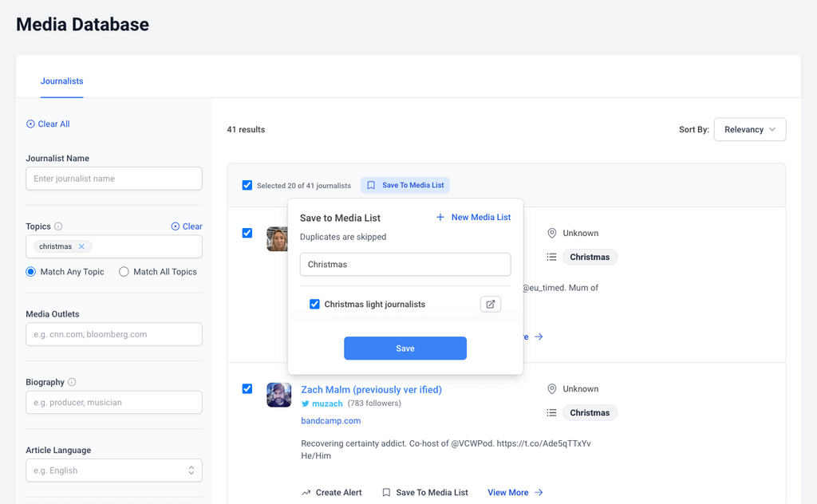Image resolution: width=817 pixels, height=504 pixels.
Task: Click the Create Alert trend icon
Action: pos(306,493)
